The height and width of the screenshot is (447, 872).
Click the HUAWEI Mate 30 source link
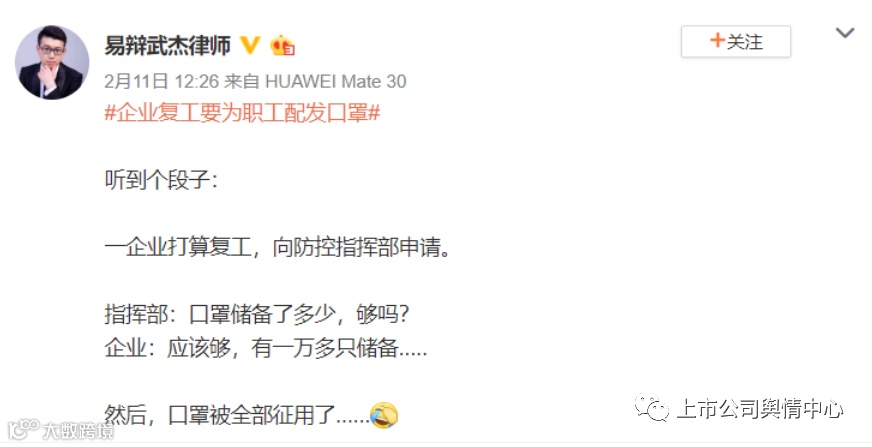pos(336,82)
